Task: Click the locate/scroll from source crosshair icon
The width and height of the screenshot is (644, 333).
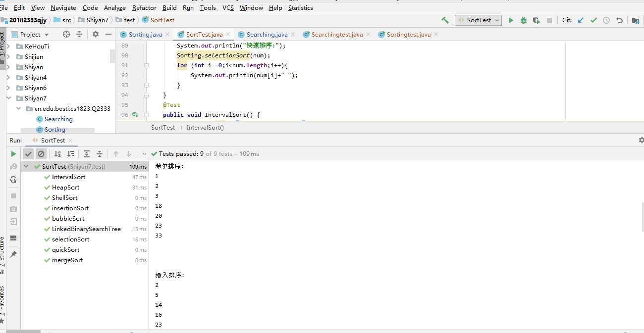Action: 66,34
